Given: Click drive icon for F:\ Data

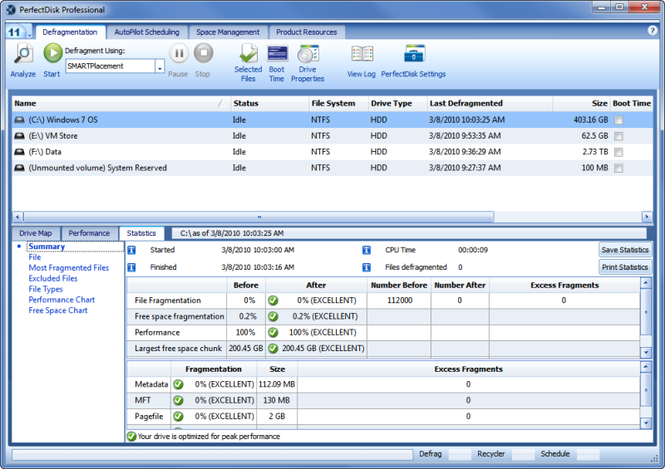Looking at the screenshot, I should click(x=20, y=152).
